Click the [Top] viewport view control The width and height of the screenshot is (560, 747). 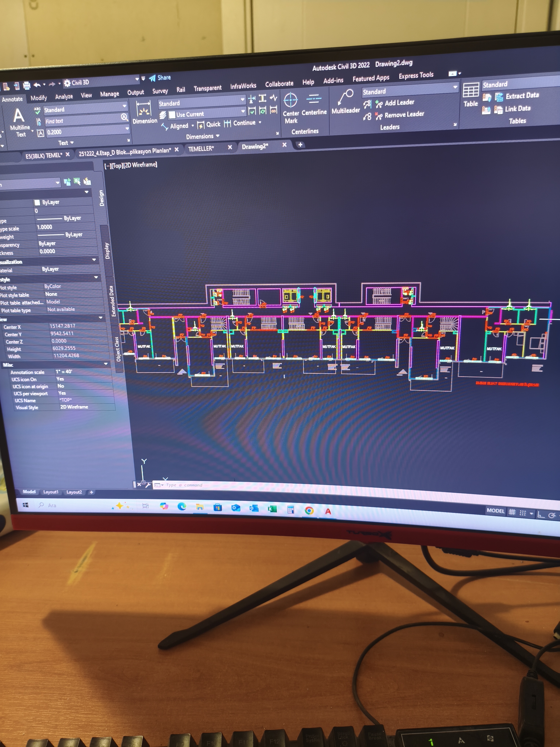tap(117, 165)
